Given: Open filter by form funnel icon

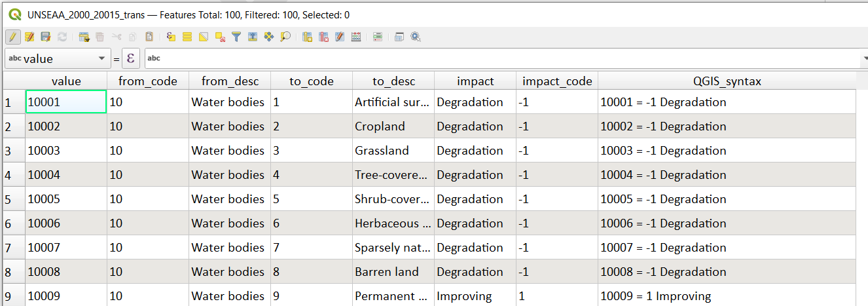Looking at the screenshot, I should pos(237,37).
